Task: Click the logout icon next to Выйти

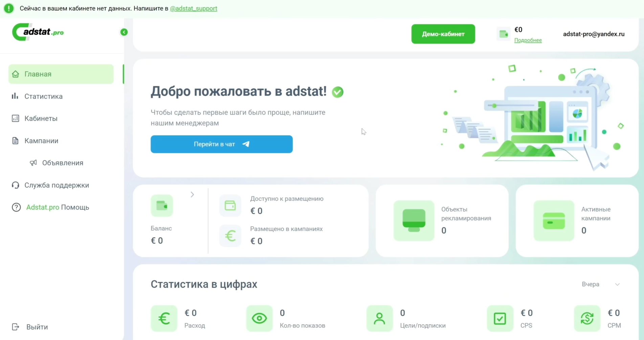Action: click(x=15, y=327)
